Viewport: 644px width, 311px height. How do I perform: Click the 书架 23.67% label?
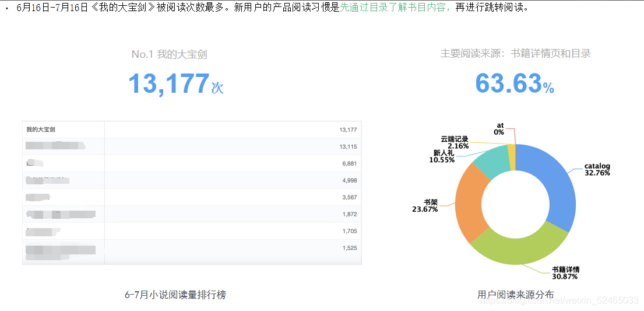click(x=425, y=206)
